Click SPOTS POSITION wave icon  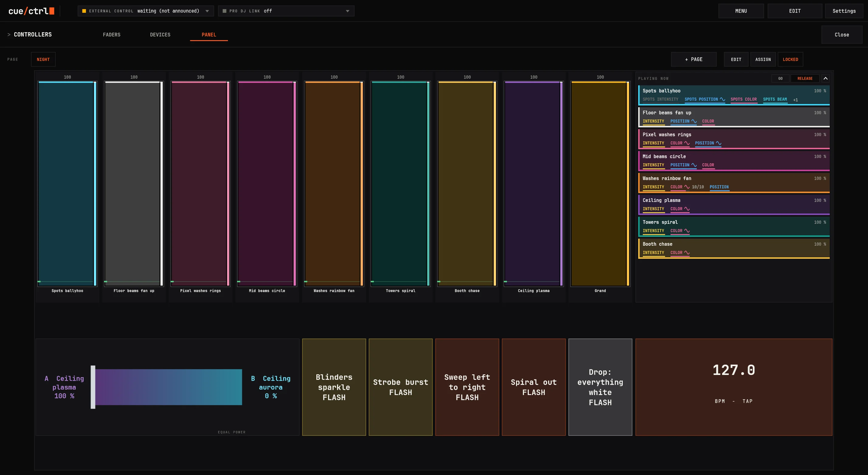722,99
